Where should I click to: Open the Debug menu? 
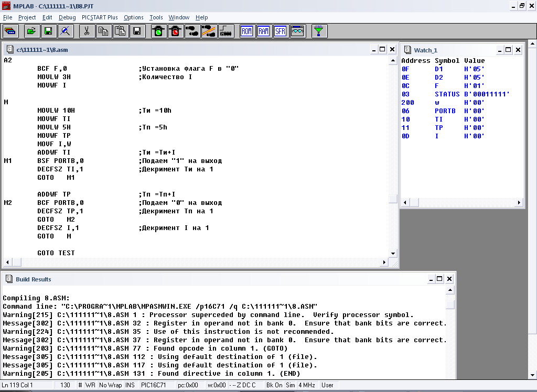tap(67, 17)
